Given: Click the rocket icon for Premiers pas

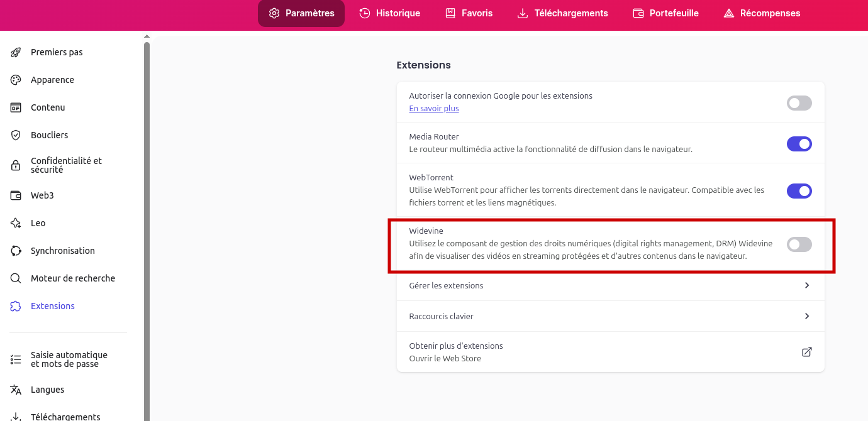Looking at the screenshot, I should pos(16,52).
